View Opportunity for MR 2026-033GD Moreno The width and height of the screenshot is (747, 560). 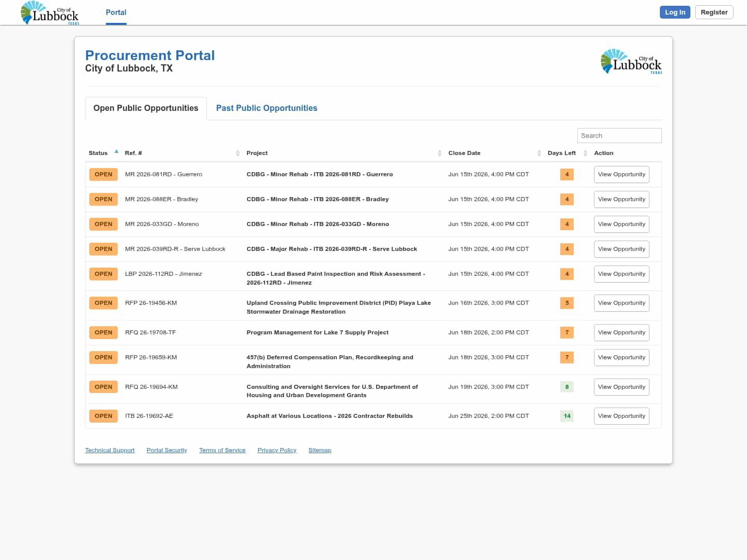[x=621, y=225]
